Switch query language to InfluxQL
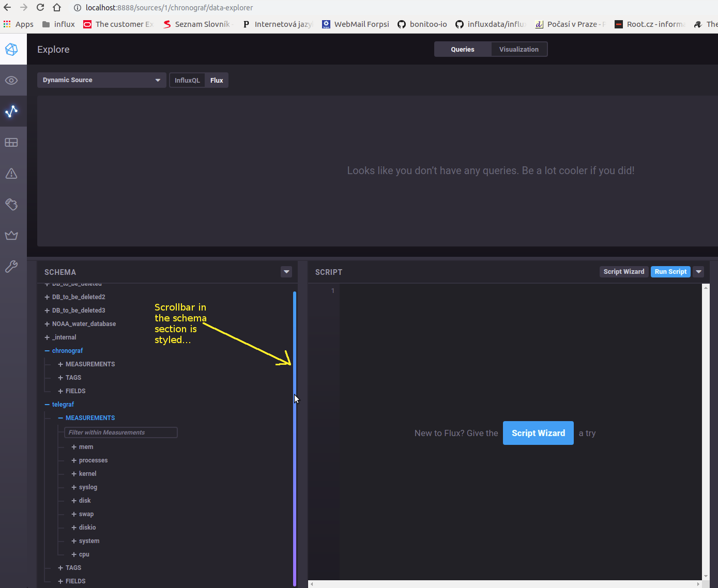This screenshot has width=718, height=588. (187, 80)
